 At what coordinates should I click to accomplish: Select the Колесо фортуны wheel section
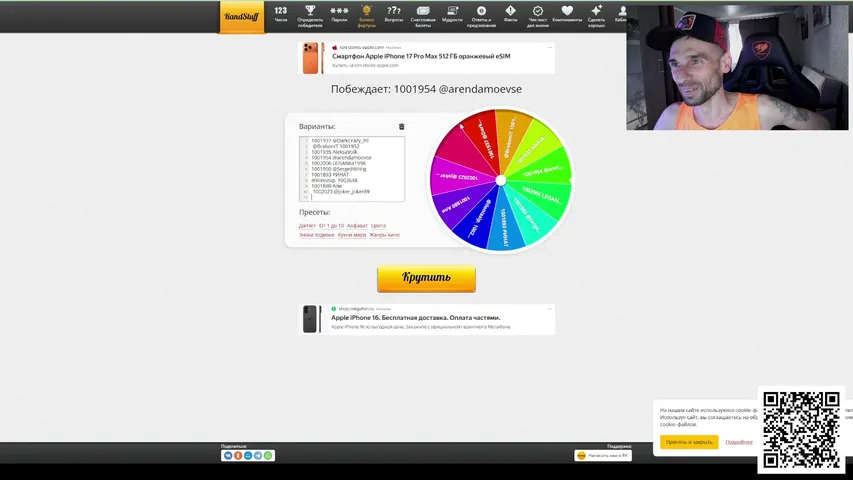click(367, 16)
